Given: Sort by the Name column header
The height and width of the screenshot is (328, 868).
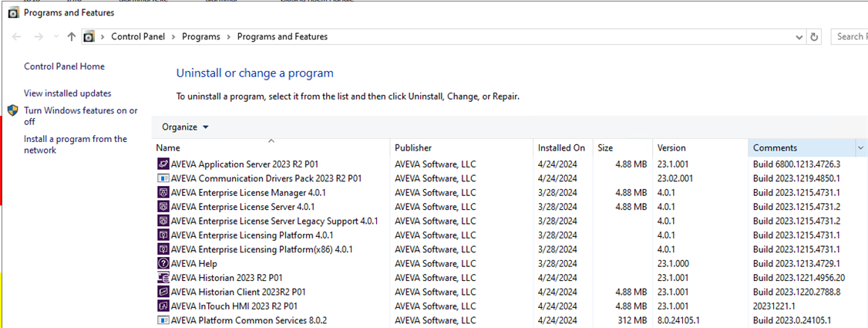Looking at the screenshot, I should click(271, 148).
